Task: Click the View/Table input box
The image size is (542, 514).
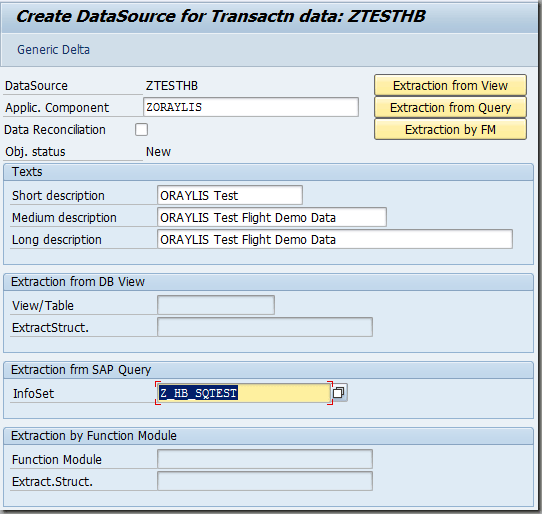Action: (216, 305)
